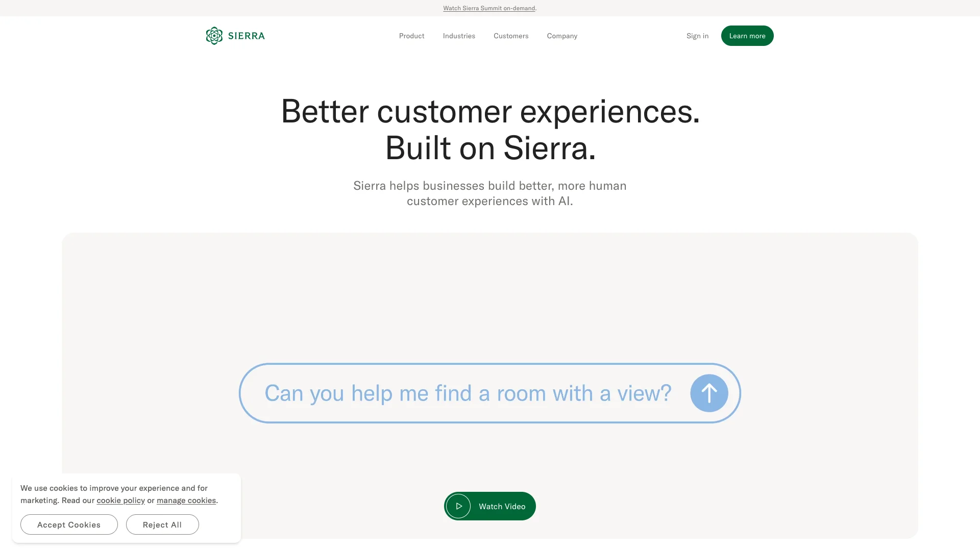The height and width of the screenshot is (551, 980).
Task: Click the blue up-arrow send icon
Action: [709, 393]
